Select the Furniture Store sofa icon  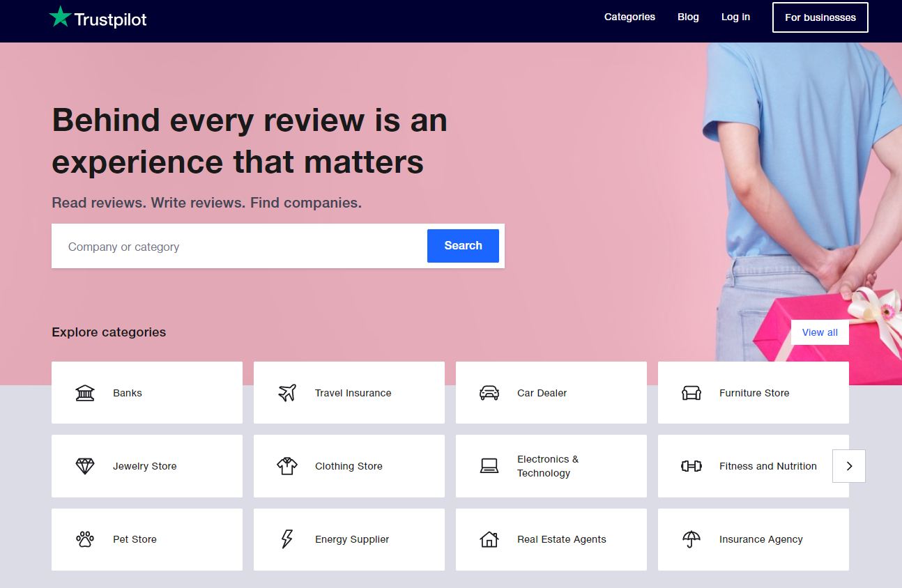point(691,392)
